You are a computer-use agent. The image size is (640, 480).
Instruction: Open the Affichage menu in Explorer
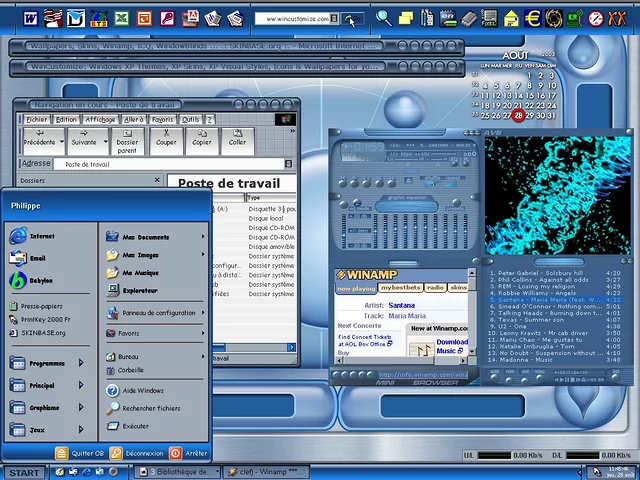(100, 119)
